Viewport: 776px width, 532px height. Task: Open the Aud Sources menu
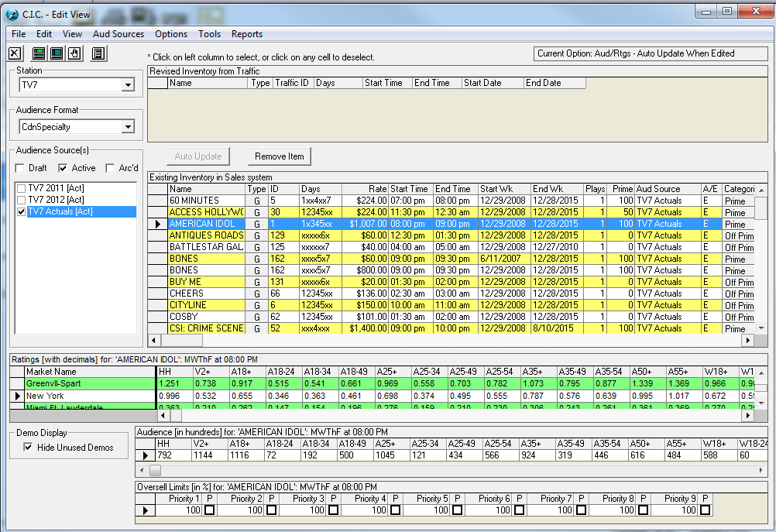coord(118,34)
